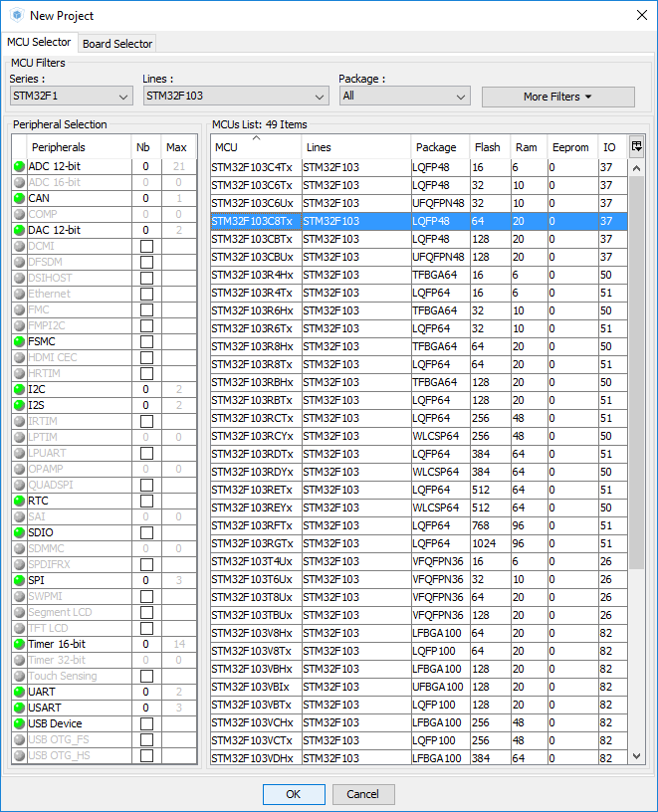Click the gray status dot for Touch Sensing
This screenshot has height=812, width=658.
tap(19, 677)
